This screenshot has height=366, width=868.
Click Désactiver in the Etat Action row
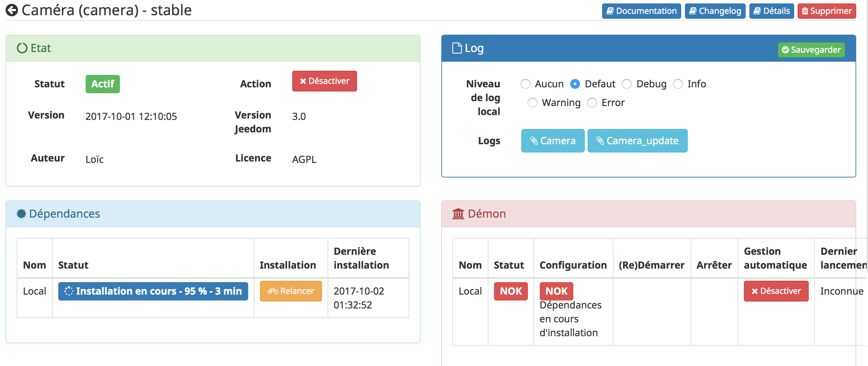click(x=324, y=81)
